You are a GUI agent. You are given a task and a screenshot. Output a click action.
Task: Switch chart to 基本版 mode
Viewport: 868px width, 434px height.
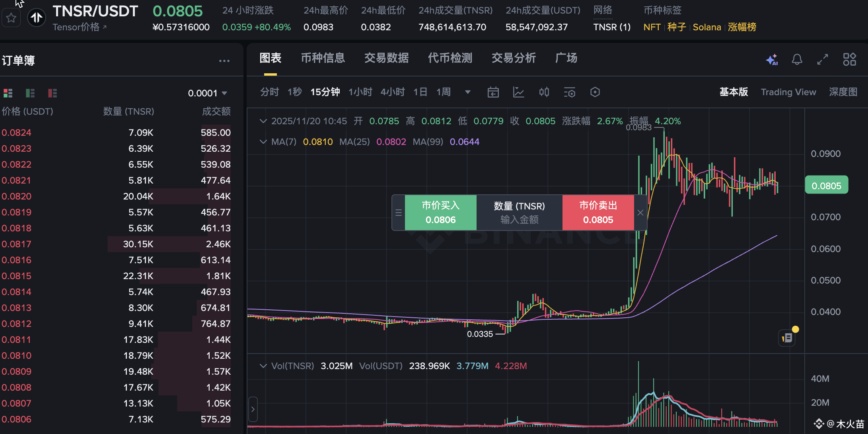(734, 92)
